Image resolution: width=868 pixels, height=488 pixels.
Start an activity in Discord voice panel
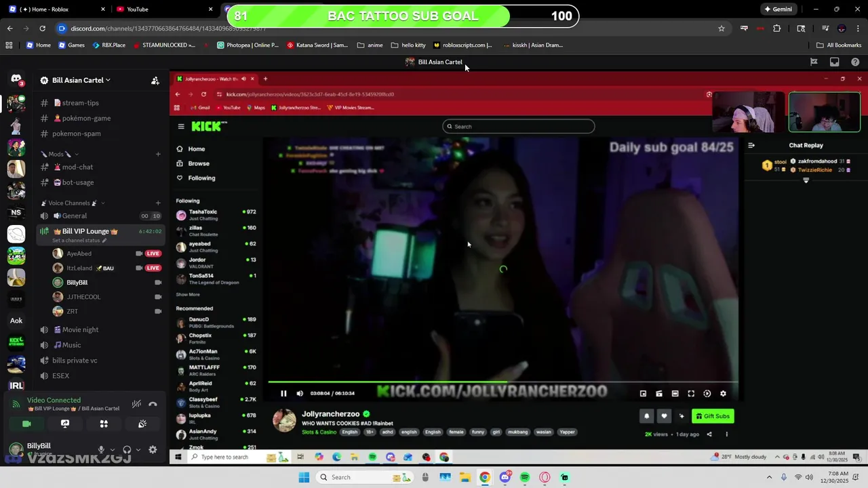[104, 424]
